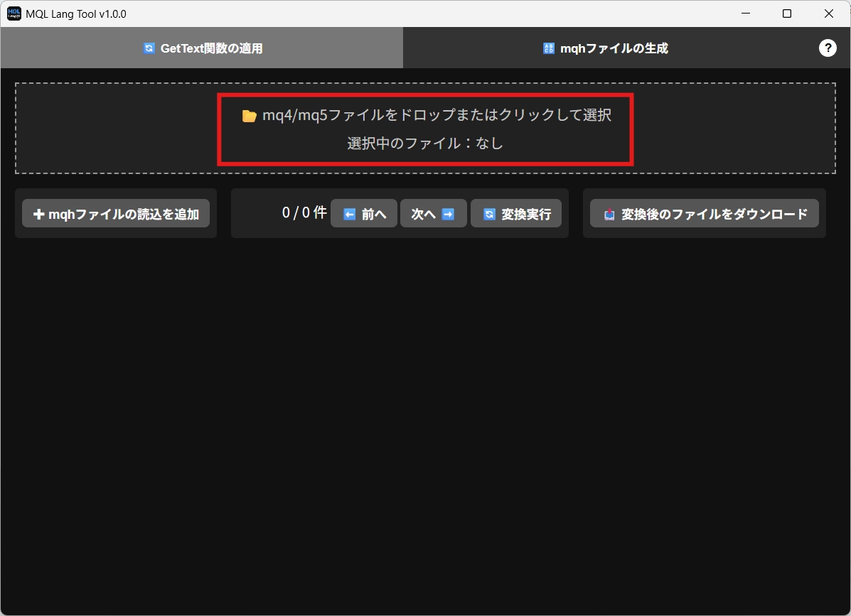Run conversion with 変換実行 button

[516, 214]
